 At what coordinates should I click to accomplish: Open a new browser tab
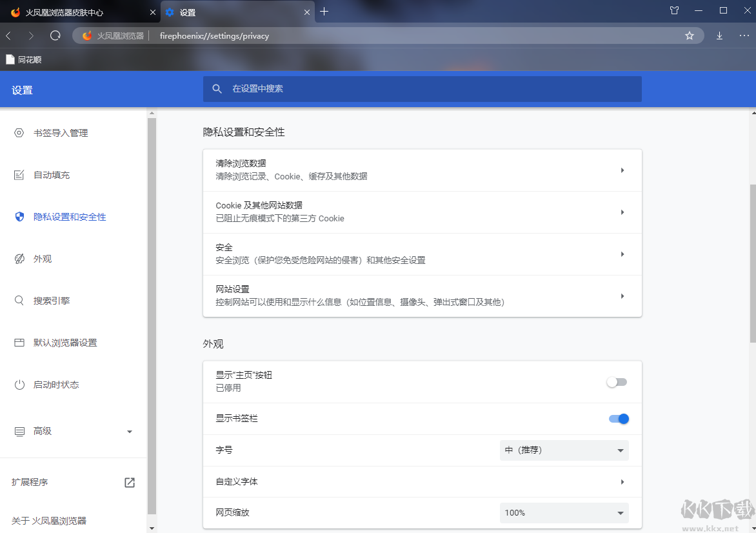[324, 11]
